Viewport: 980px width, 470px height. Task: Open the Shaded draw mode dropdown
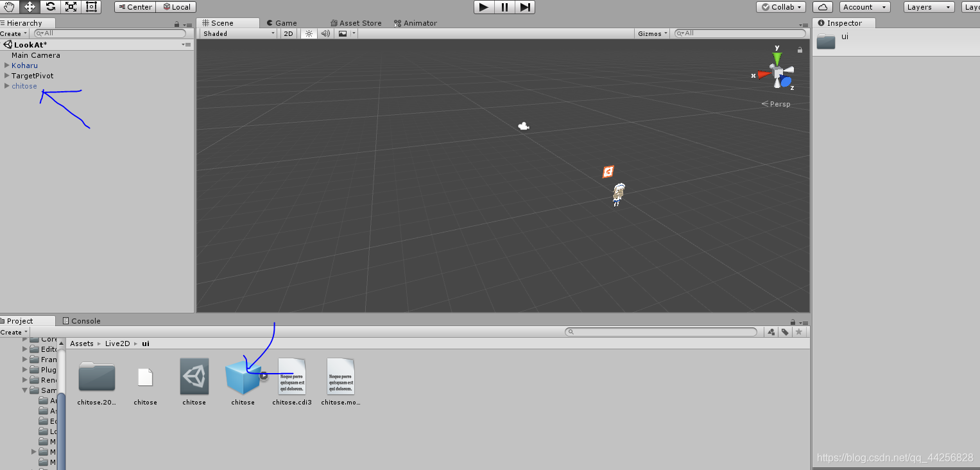(237, 33)
